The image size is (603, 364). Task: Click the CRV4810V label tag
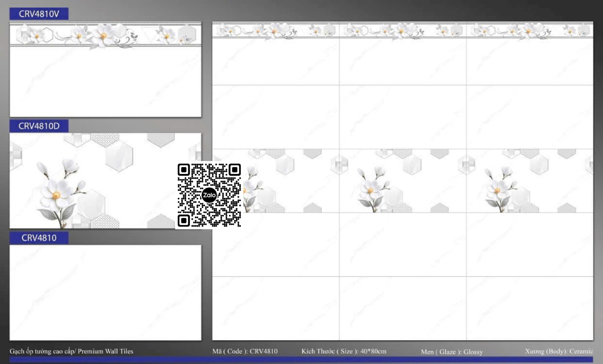click(39, 14)
